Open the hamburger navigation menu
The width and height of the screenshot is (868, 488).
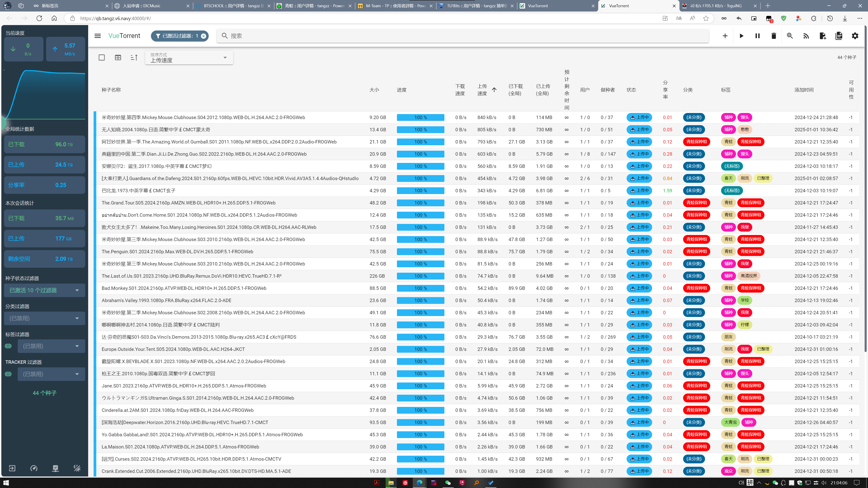pyautogui.click(x=98, y=36)
